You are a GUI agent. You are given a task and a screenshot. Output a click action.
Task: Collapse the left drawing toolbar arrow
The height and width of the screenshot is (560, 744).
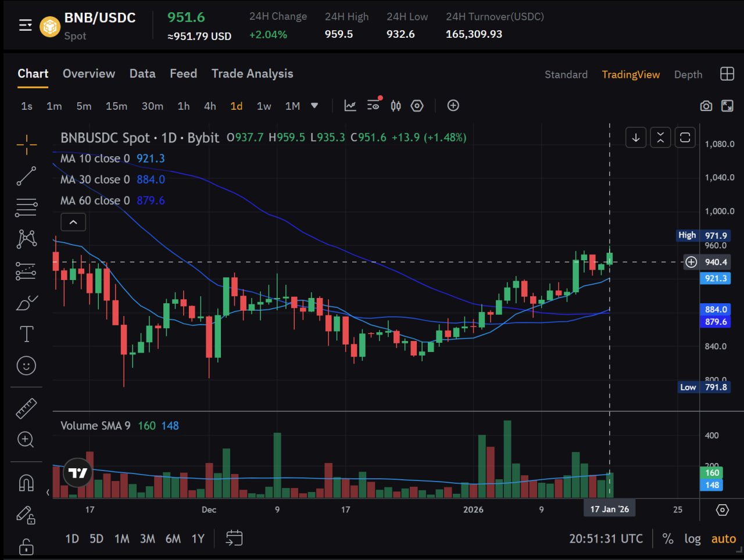click(48, 493)
